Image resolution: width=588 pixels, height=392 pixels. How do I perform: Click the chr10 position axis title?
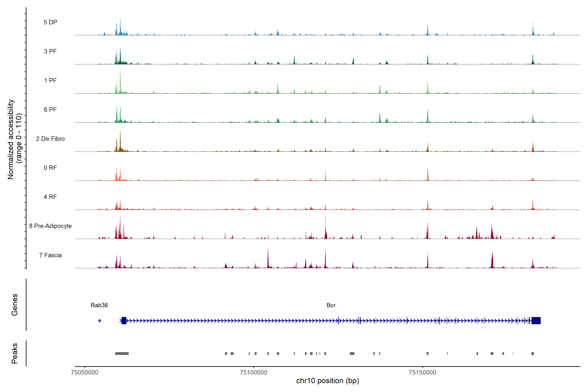[x=327, y=381]
